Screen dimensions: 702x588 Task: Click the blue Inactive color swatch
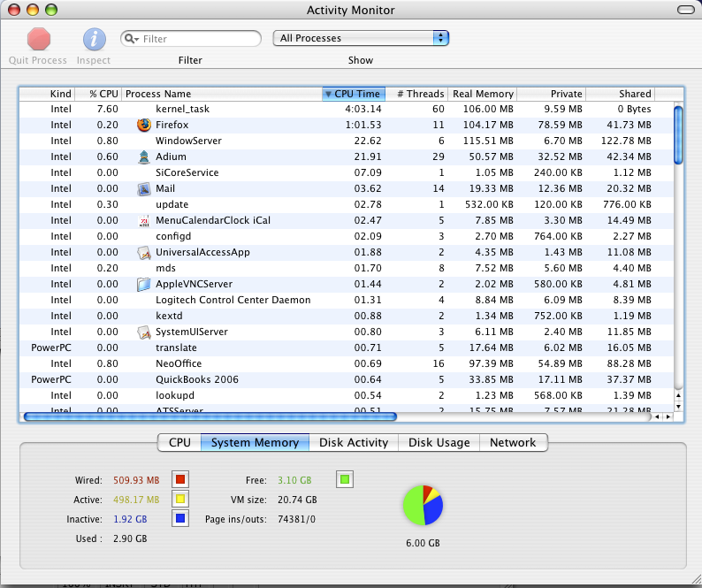pos(180,518)
